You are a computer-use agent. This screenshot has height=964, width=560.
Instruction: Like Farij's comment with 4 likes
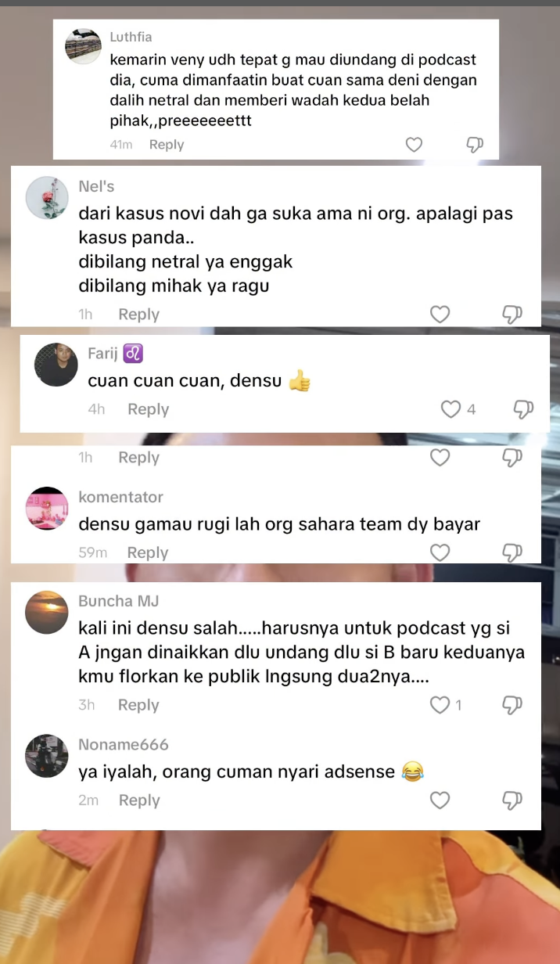coord(451,409)
